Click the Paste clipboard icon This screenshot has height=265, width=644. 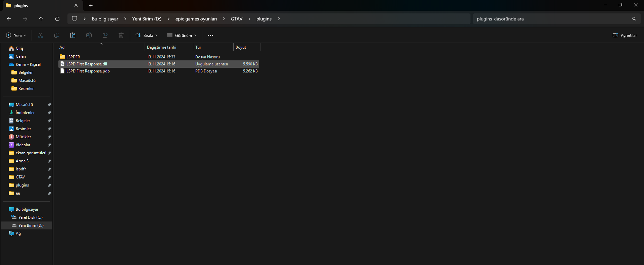tap(73, 35)
